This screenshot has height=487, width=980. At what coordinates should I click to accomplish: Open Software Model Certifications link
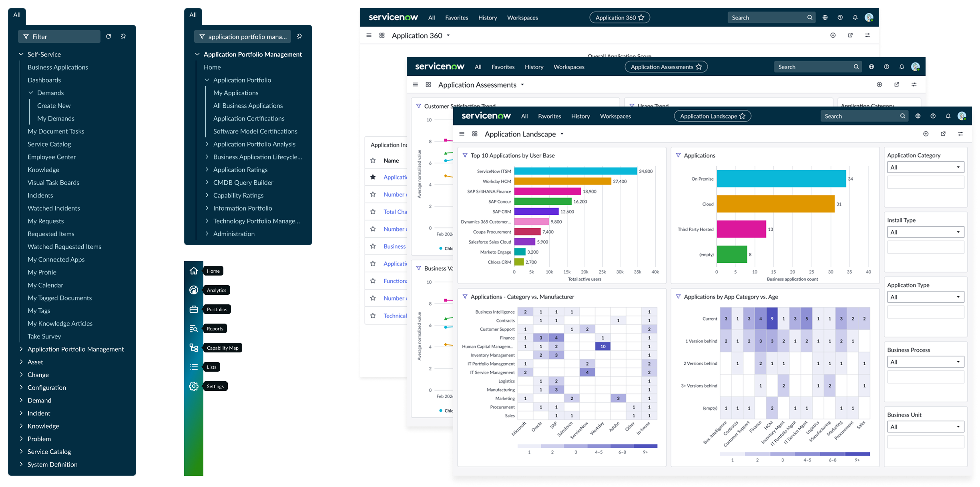pos(255,131)
